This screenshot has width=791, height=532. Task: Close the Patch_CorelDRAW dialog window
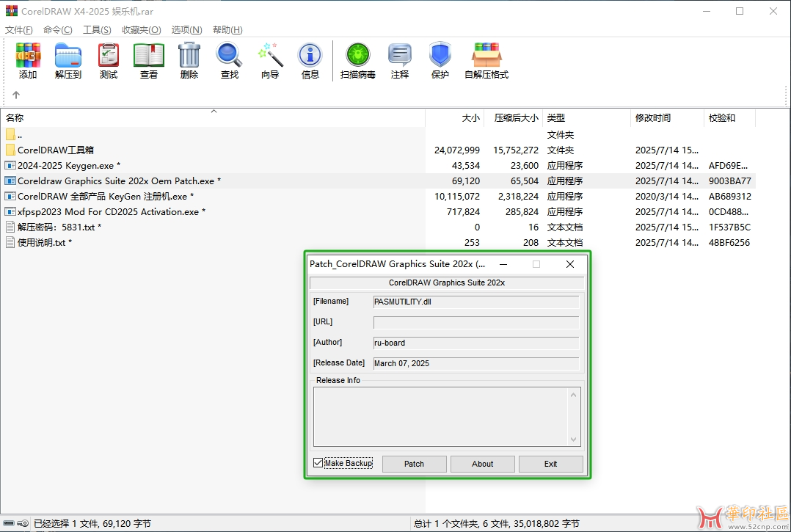570,264
